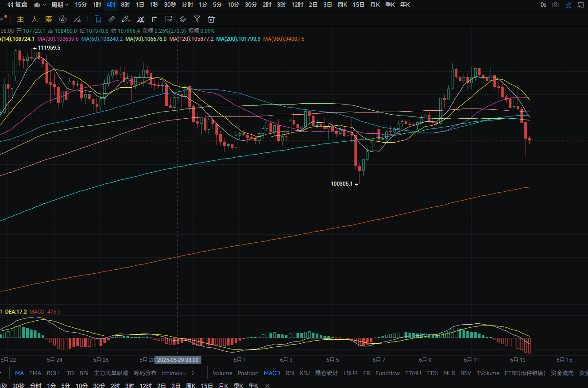Open the funnel filter icon
The height and width of the screenshot is (388, 588).
tap(197, 19)
